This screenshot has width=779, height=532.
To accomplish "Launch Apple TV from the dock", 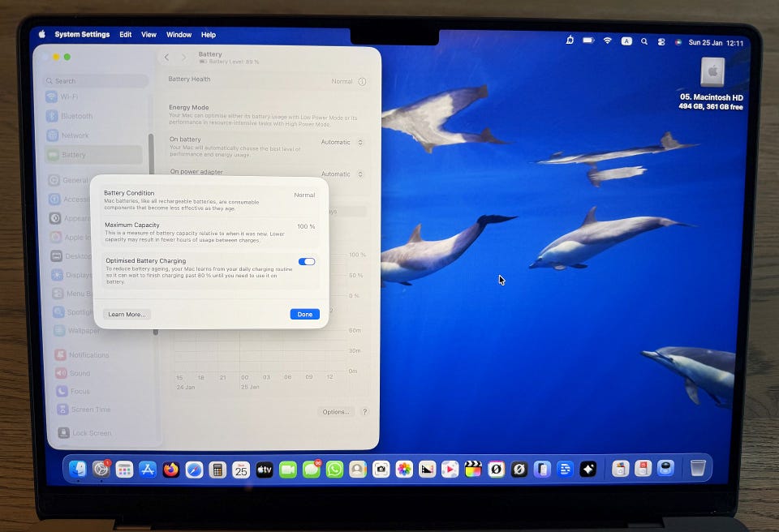I will [x=265, y=470].
